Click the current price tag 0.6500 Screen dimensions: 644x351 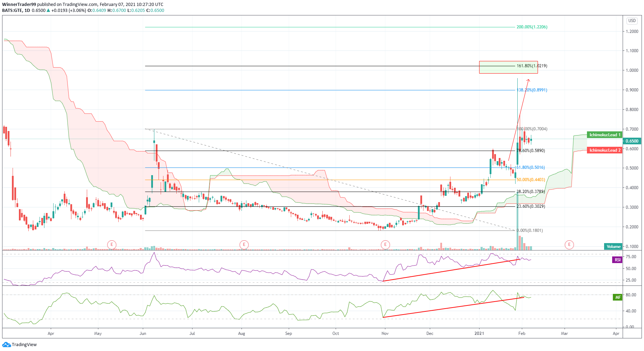tap(632, 141)
